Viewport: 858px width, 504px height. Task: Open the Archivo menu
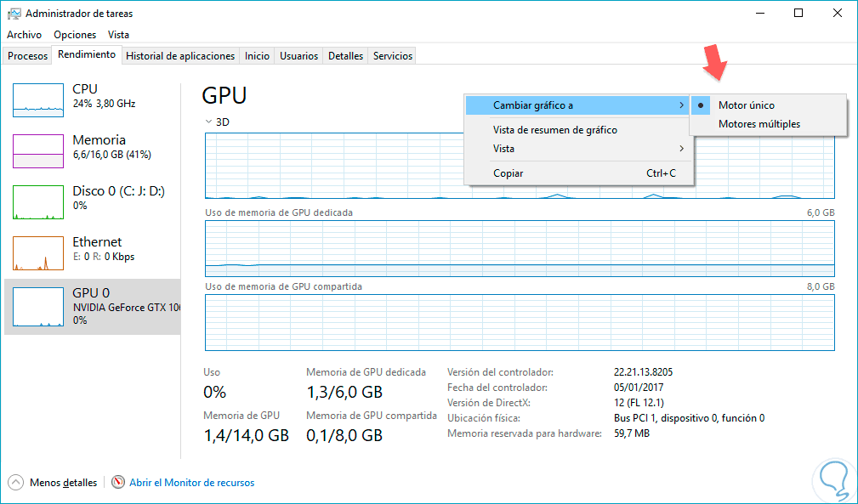click(24, 35)
